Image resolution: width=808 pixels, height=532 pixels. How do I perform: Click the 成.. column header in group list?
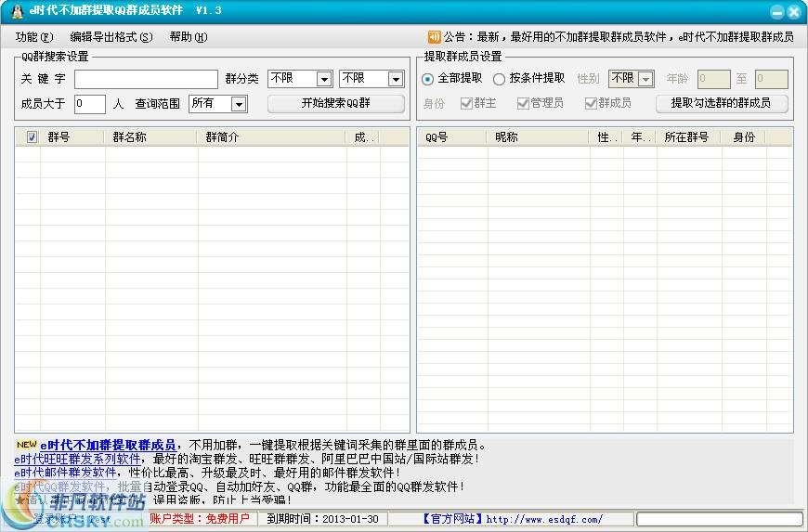click(364, 137)
